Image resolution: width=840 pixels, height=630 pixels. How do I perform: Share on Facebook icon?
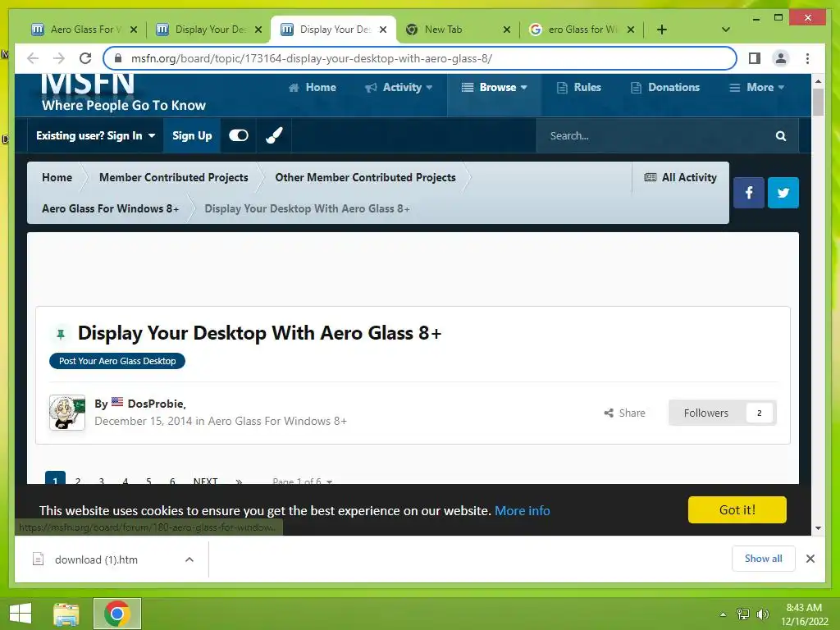[748, 192]
